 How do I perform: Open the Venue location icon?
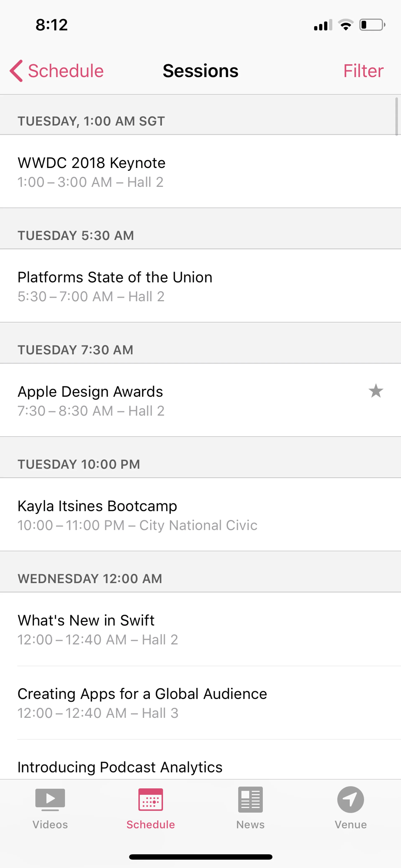click(x=350, y=799)
